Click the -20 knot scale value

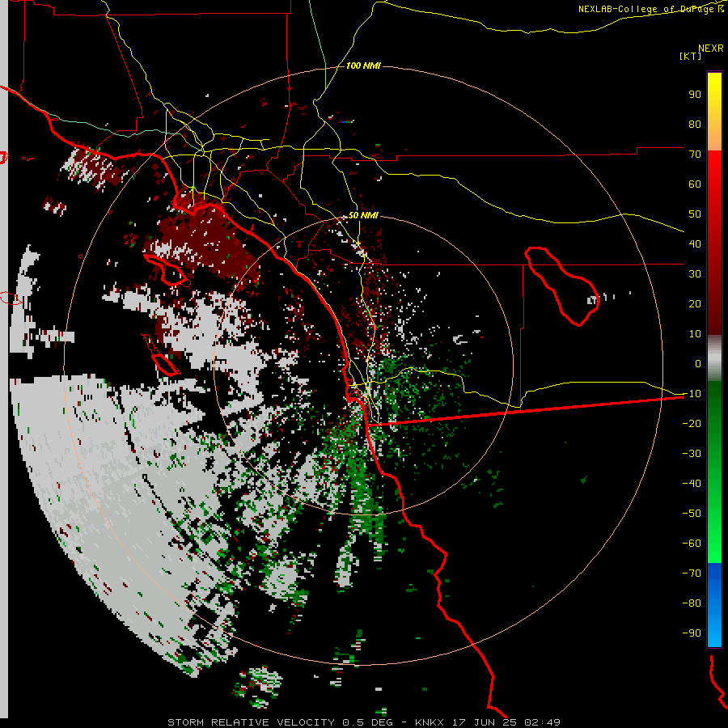pos(692,424)
